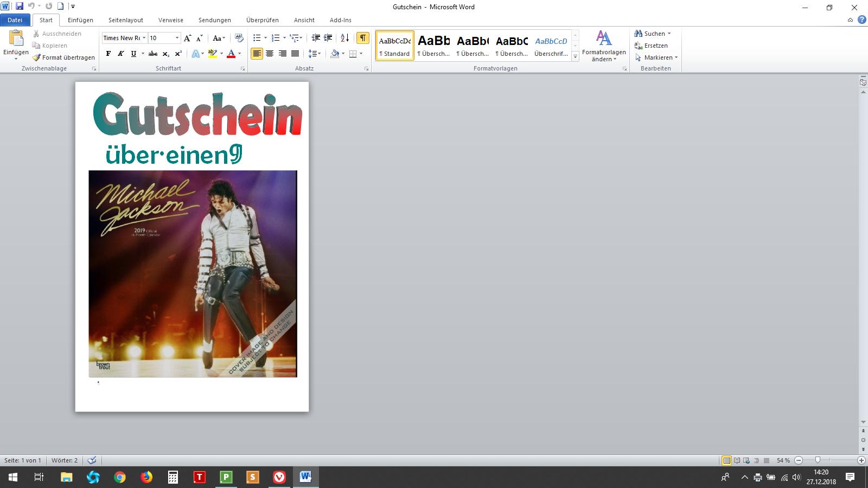Open borders dropdown arrow
The height and width of the screenshot is (488, 868).
tap(361, 54)
